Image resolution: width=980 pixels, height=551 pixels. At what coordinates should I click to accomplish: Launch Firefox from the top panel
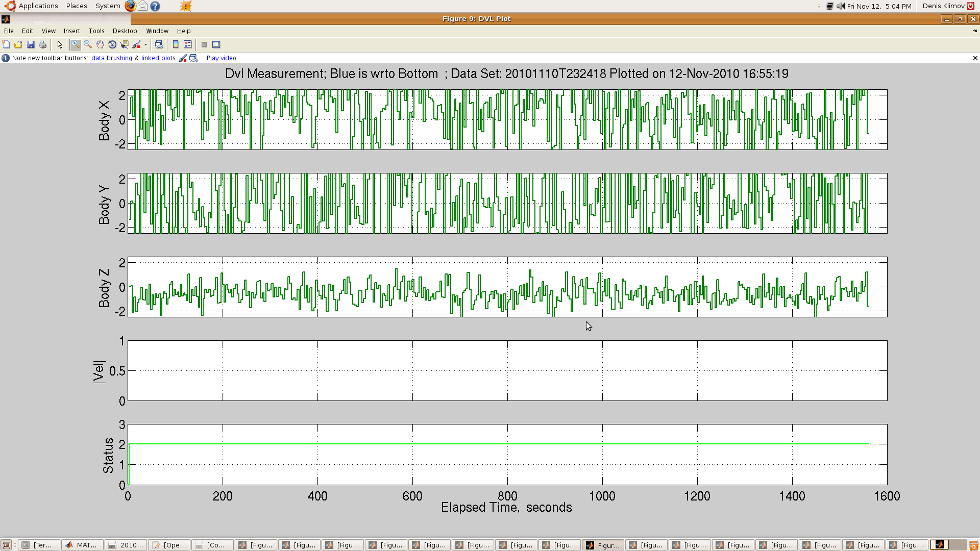click(x=131, y=6)
